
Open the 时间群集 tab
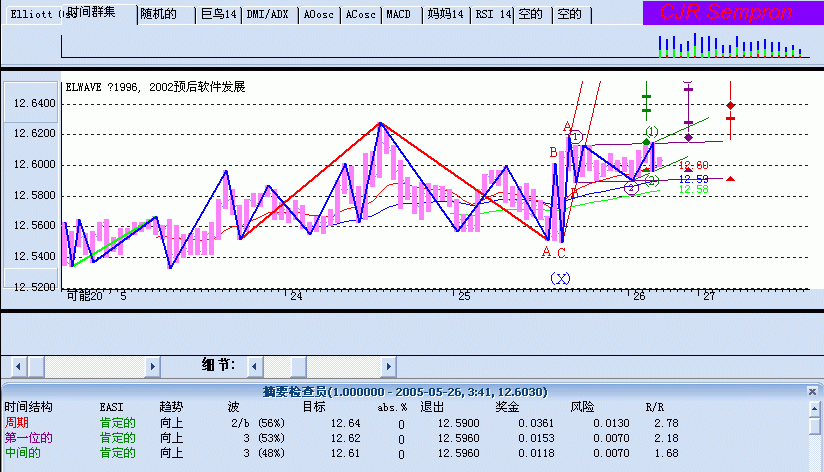pos(98,13)
